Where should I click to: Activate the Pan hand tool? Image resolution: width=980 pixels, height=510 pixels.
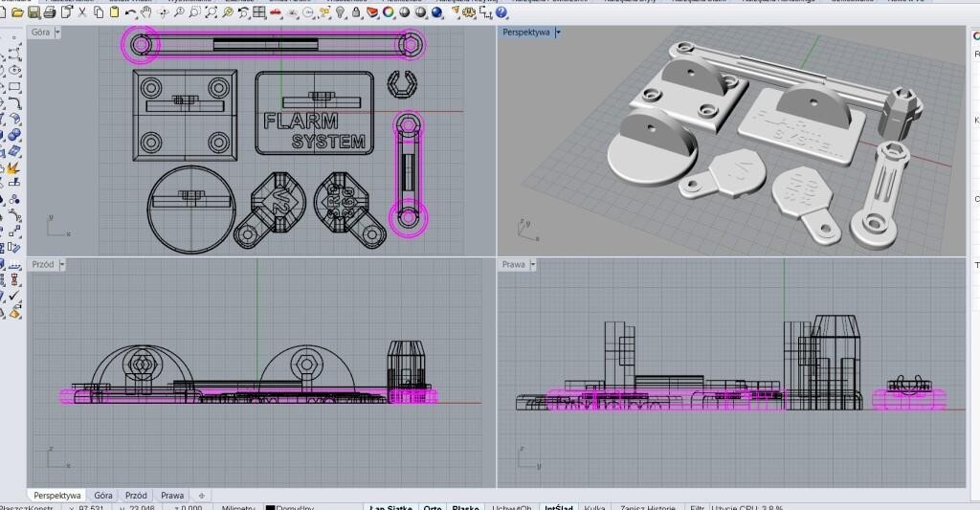click(146, 11)
